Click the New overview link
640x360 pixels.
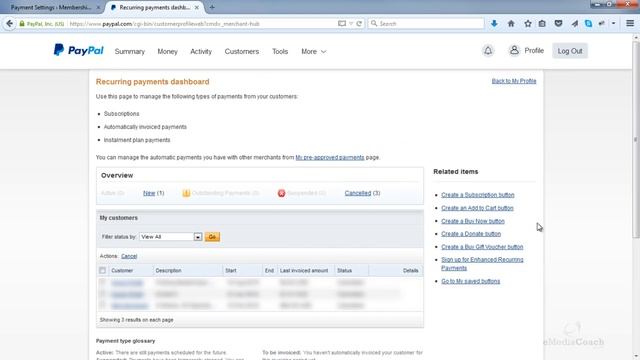pos(149,193)
